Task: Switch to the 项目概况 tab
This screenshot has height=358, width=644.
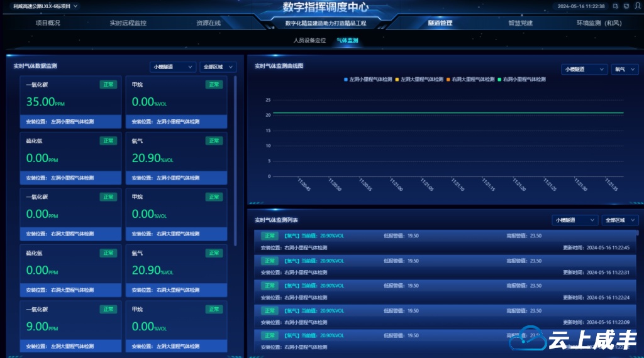Action: pos(48,23)
